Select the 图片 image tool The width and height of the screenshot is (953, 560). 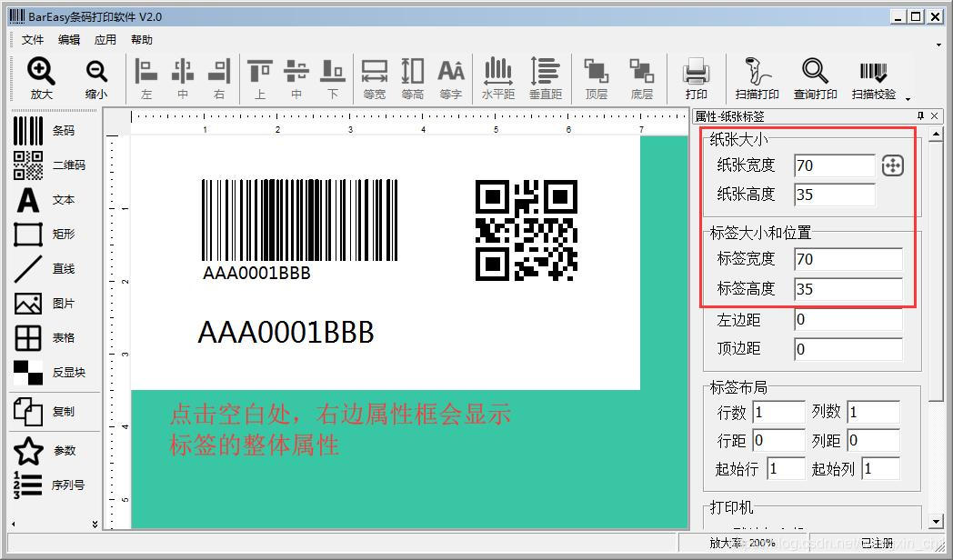point(45,303)
